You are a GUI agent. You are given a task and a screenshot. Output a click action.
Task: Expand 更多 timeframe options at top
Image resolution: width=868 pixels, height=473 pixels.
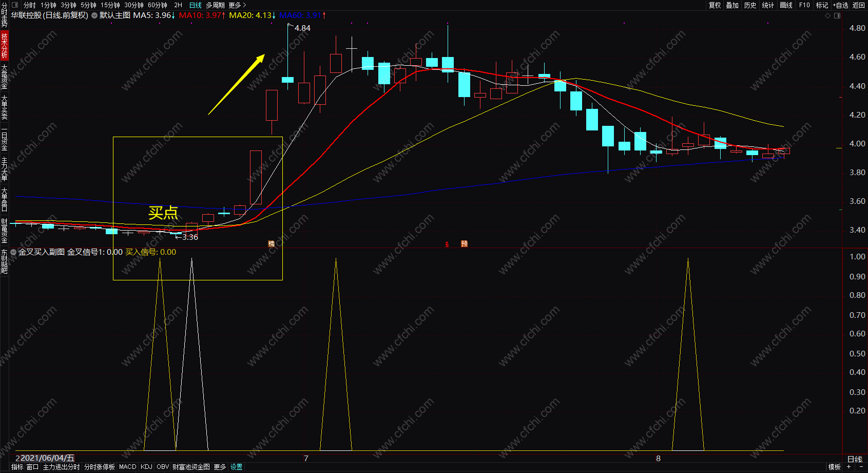click(x=237, y=5)
